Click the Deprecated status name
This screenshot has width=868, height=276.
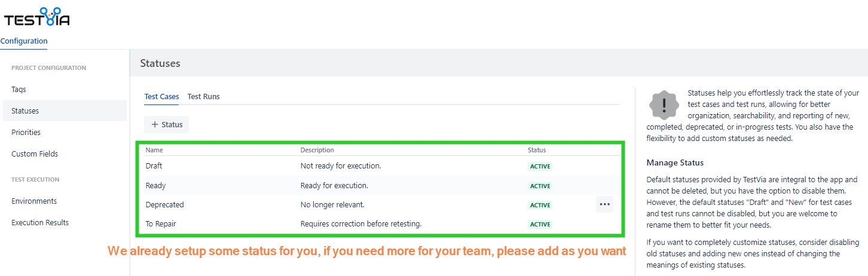(165, 205)
